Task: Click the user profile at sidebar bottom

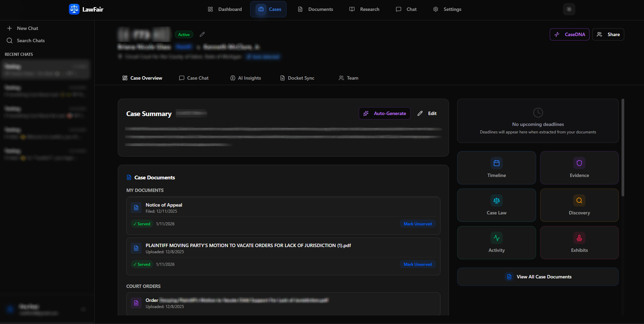Action: (x=47, y=309)
